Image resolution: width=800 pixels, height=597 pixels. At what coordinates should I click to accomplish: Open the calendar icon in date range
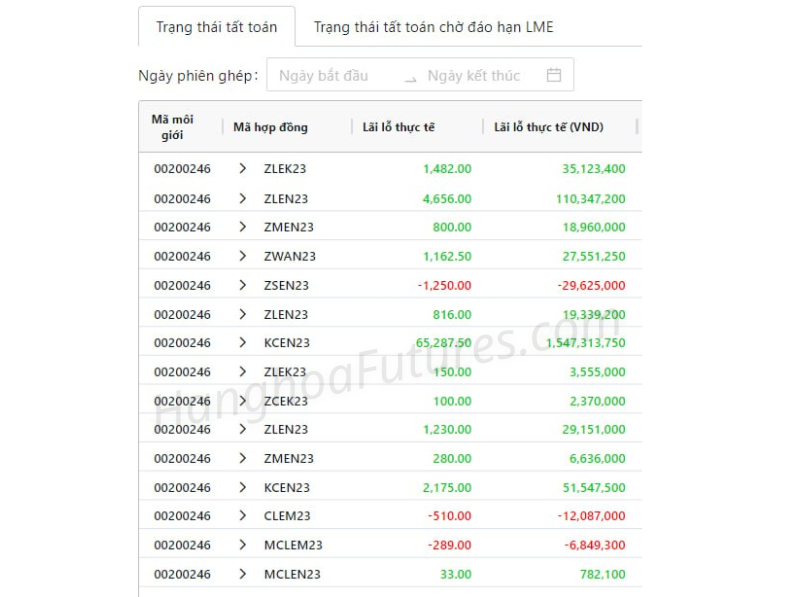[554, 75]
